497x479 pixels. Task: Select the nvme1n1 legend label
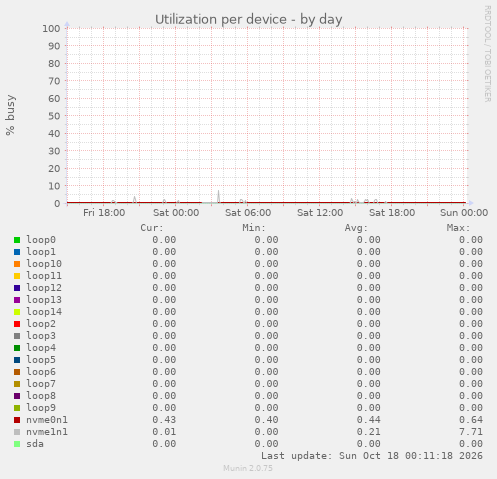47,432
